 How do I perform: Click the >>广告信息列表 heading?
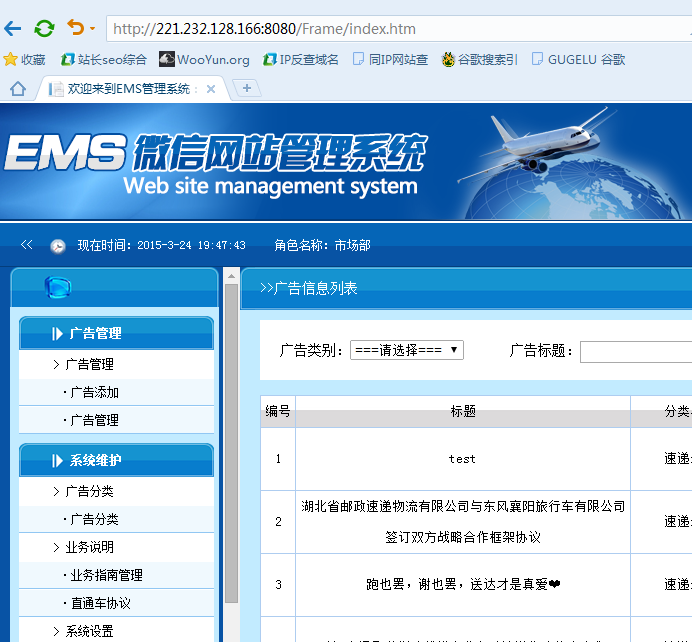(x=308, y=288)
